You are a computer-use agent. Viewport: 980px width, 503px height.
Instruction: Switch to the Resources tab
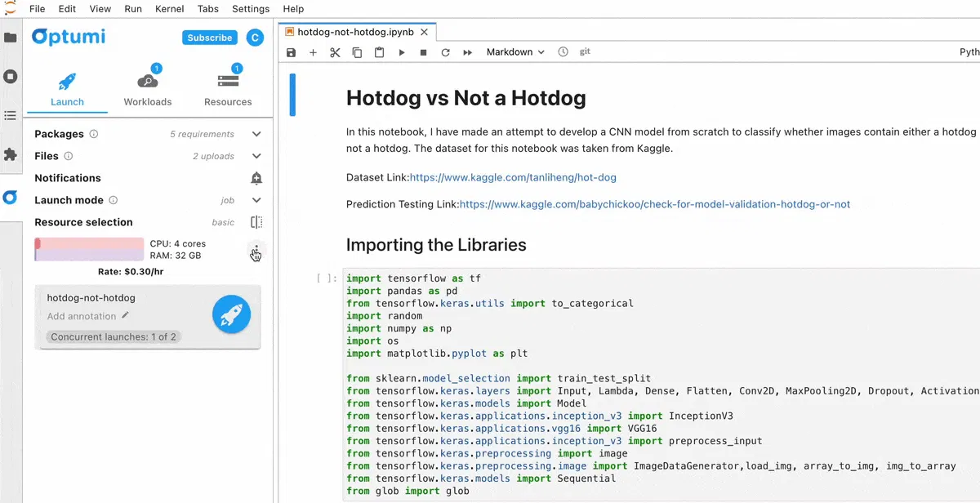pyautogui.click(x=228, y=91)
